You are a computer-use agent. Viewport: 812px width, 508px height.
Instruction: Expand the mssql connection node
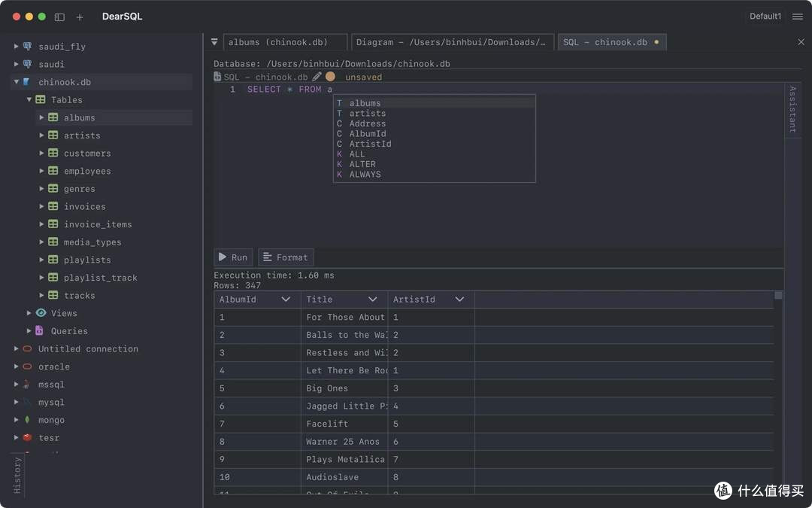[x=16, y=384]
